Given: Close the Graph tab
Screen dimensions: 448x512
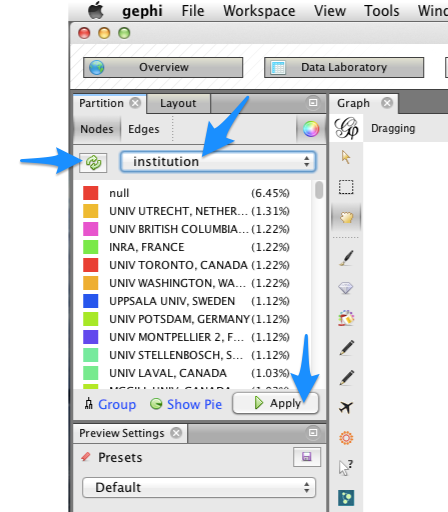Looking at the screenshot, I should [x=387, y=103].
